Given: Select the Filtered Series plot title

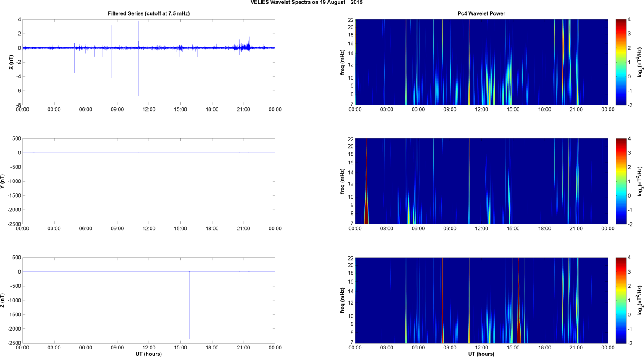Looking at the screenshot, I should click(x=148, y=13).
